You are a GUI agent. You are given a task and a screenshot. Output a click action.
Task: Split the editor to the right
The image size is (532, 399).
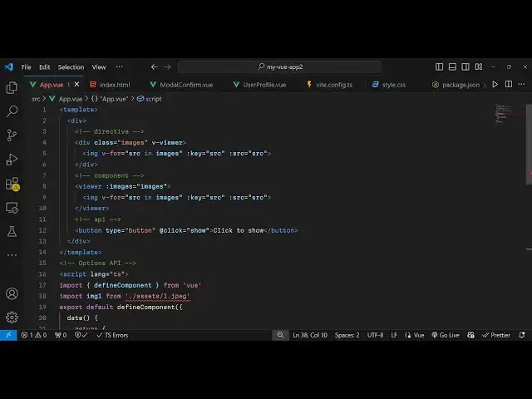tap(508, 85)
